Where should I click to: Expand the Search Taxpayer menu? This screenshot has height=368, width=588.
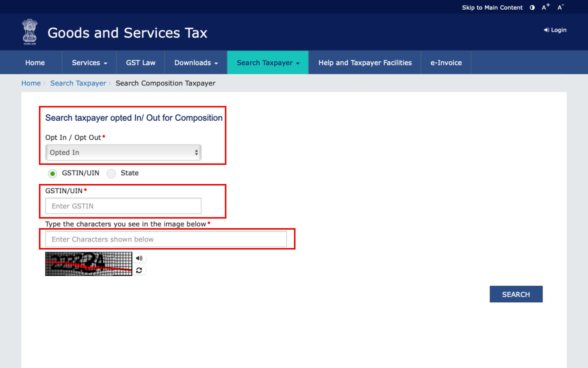pos(267,62)
